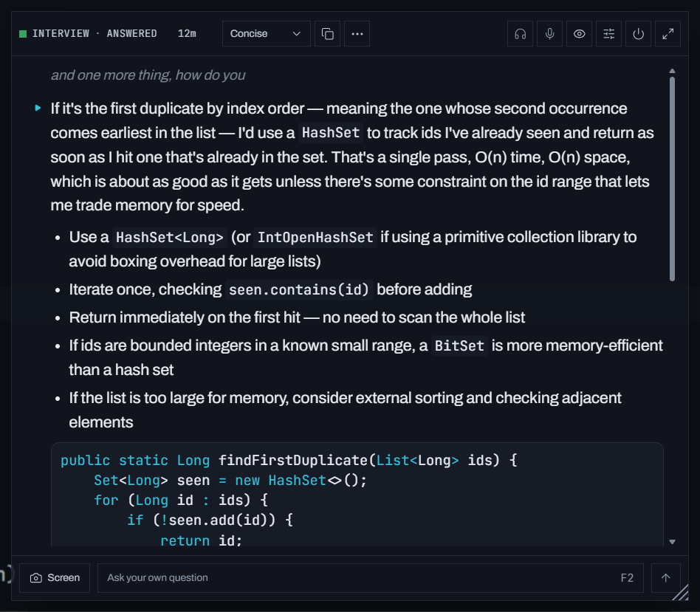
Task: Click the Screen capture button
Action: coord(55,577)
